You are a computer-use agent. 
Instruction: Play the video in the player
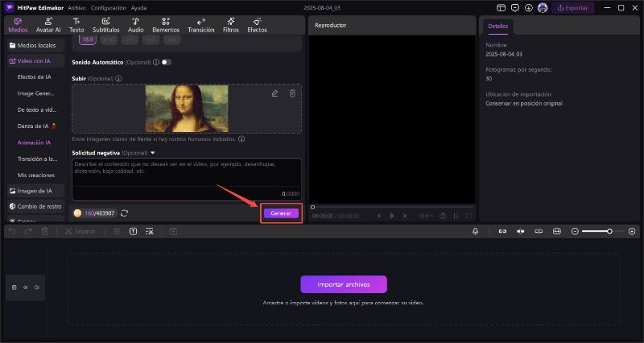coord(392,216)
